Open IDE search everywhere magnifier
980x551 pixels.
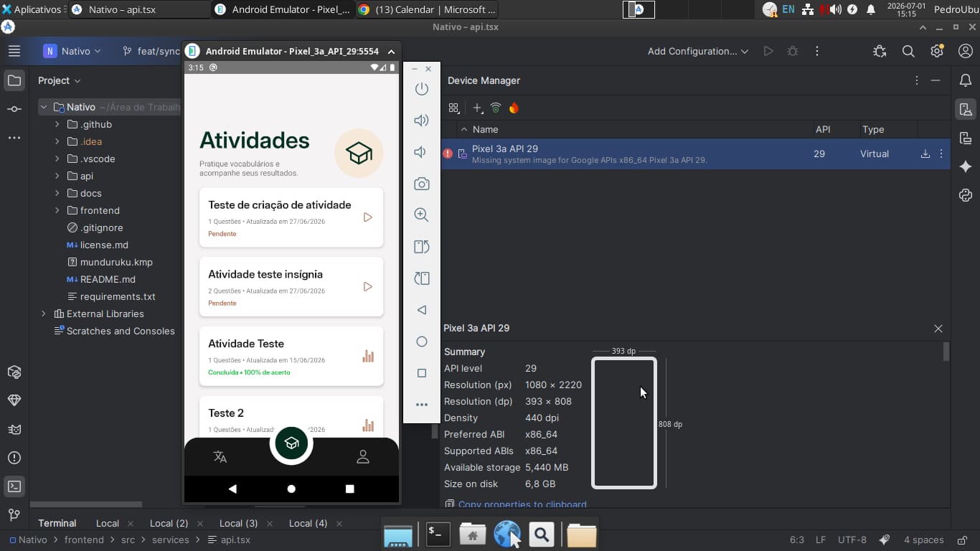(908, 51)
